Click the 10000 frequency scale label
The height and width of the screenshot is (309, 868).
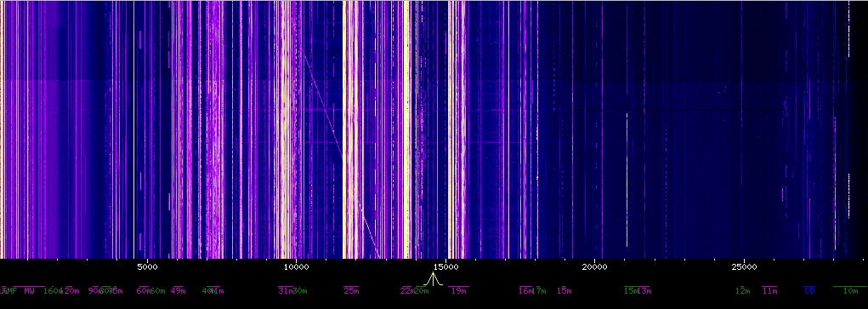[296, 266]
